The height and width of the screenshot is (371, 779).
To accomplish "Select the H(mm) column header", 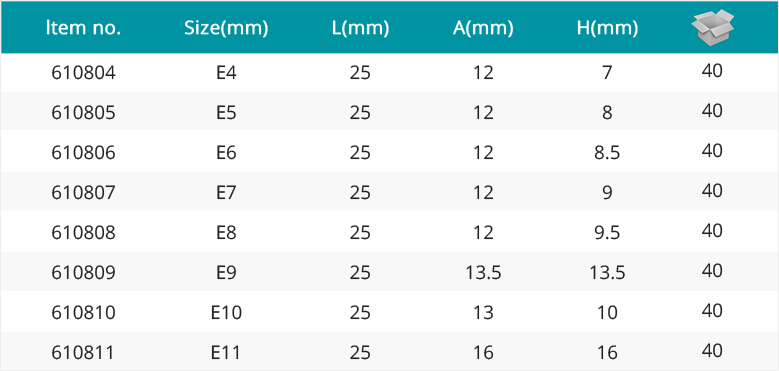I will tap(607, 29).
